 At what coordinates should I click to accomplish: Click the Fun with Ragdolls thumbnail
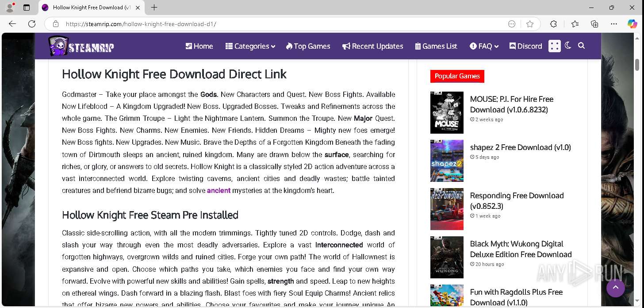pyautogui.click(x=447, y=296)
